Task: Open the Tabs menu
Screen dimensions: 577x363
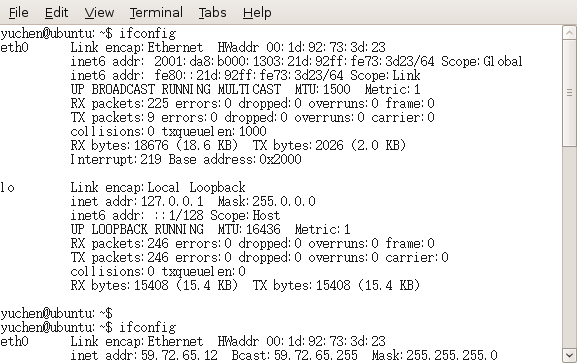Action: pos(213,13)
